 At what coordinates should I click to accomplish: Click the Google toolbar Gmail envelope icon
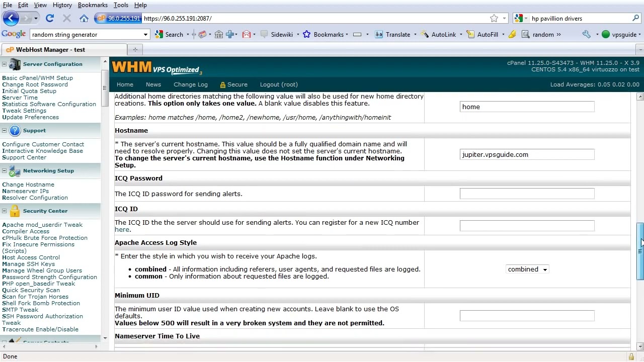click(x=247, y=35)
